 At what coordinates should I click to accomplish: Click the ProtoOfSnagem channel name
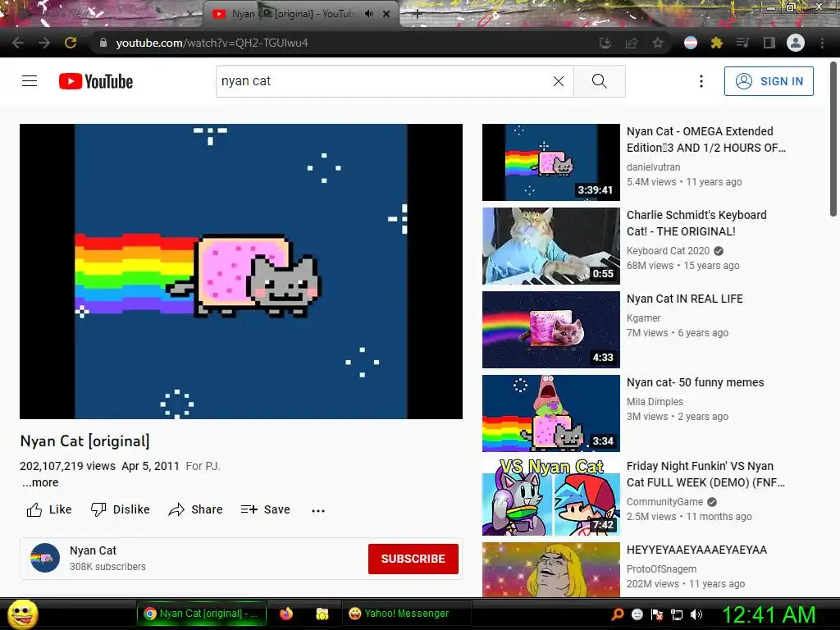662,568
